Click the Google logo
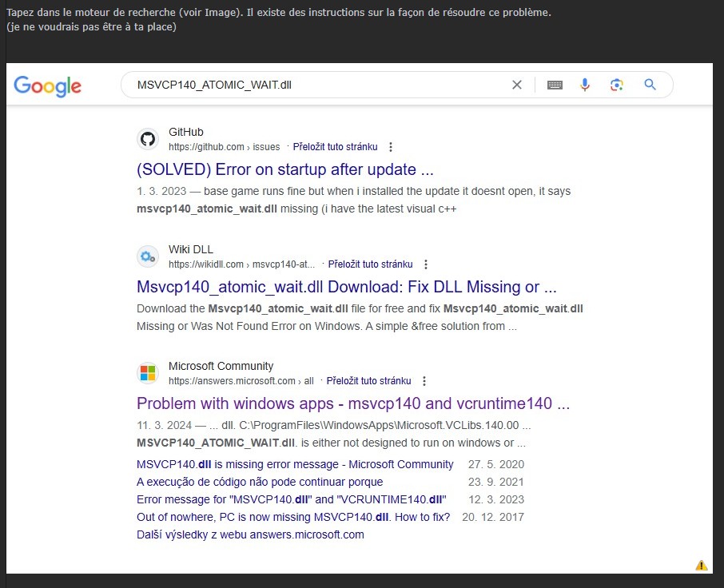The image size is (724, 588). coord(48,85)
